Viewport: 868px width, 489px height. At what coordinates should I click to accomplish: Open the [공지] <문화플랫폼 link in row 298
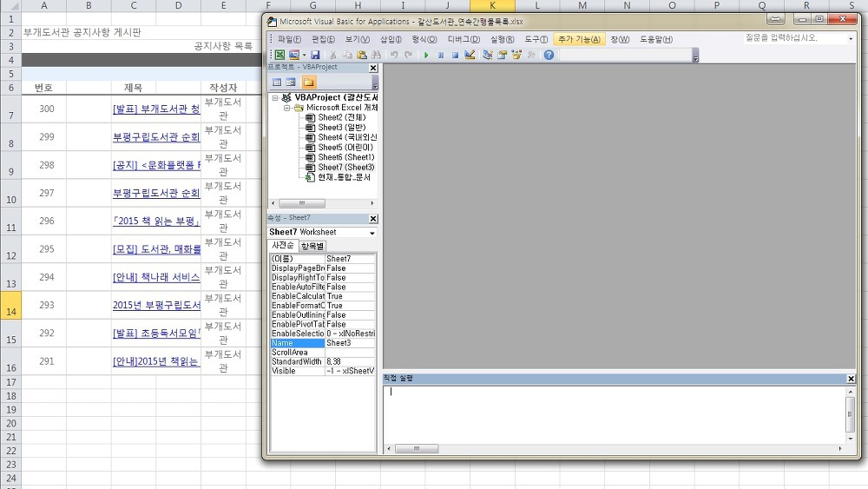156,165
